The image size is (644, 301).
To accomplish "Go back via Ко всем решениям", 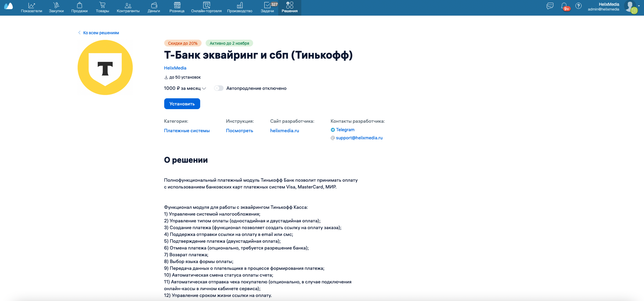I will tap(99, 33).
